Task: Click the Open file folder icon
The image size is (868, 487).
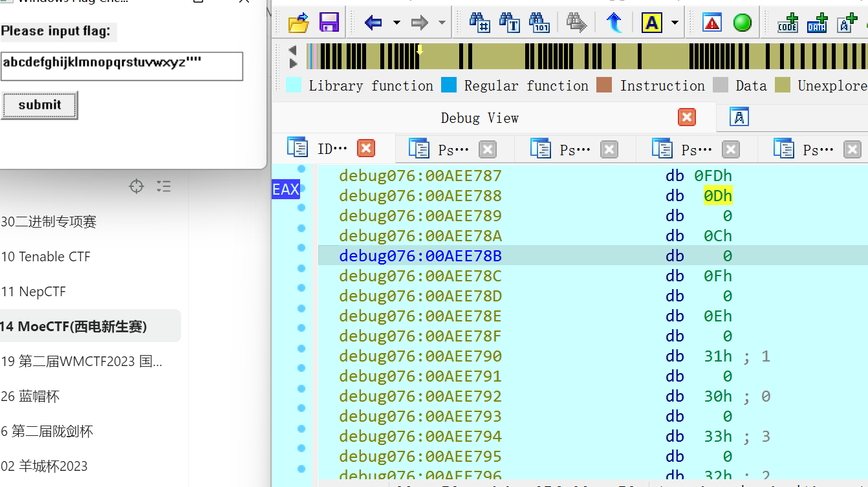Action: click(x=298, y=23)
